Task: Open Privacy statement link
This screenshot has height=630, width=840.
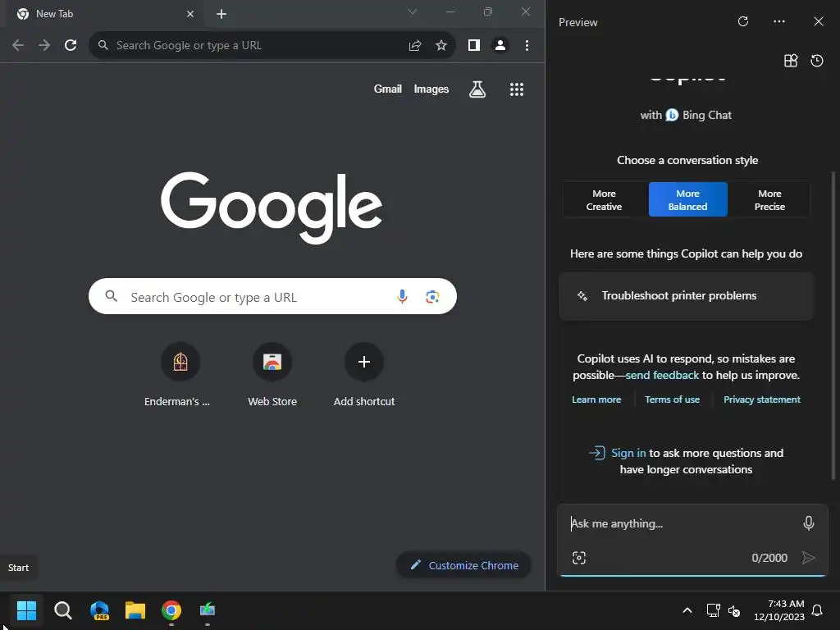Action: pyautogui.click(x=762, y=399)
